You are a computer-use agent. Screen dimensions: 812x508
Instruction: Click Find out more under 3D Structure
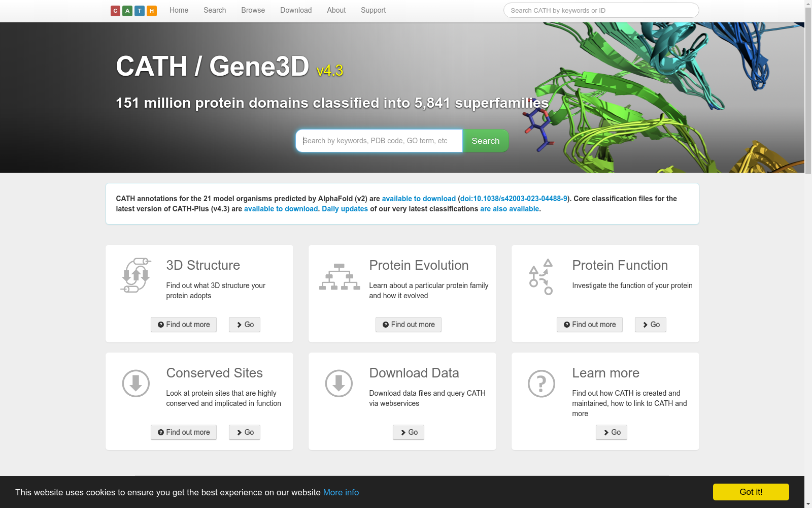click(x=184, y=325)
